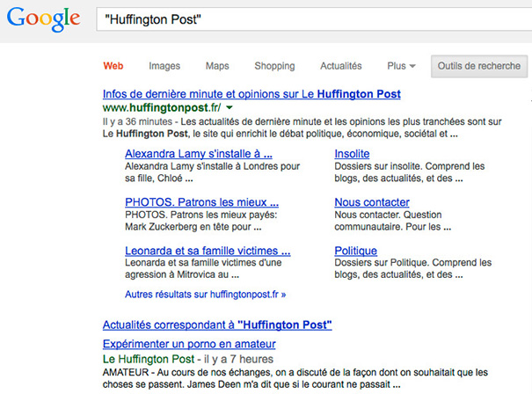Click snippet "sa fille, Chloé"

coord(159,179)
